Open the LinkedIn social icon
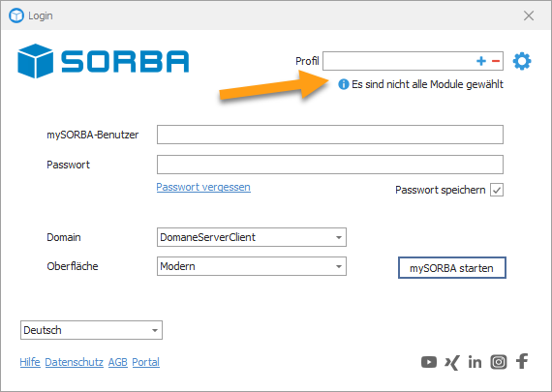 475,362
